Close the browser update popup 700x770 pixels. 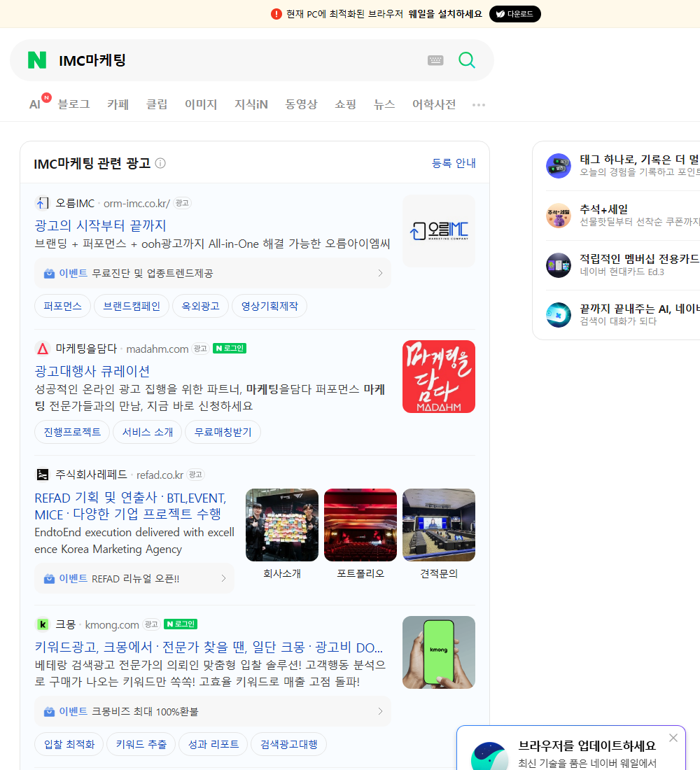[x=673, y=738]
